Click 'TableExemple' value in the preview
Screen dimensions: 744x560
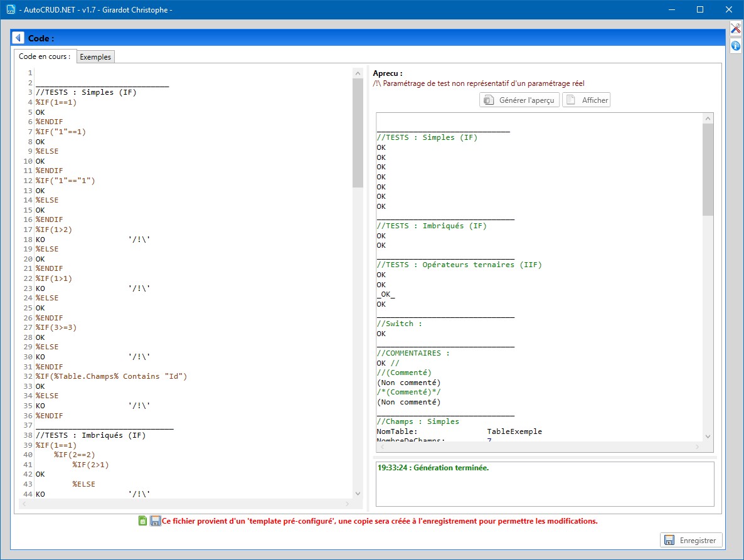(x=514, y=431)
